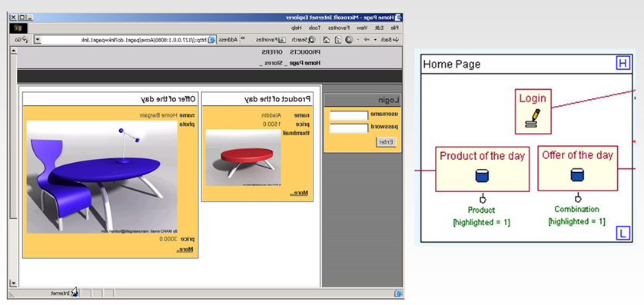Open the Favorites menu in menu bar
Screen dimensions: 644x305
coord(338,28)
